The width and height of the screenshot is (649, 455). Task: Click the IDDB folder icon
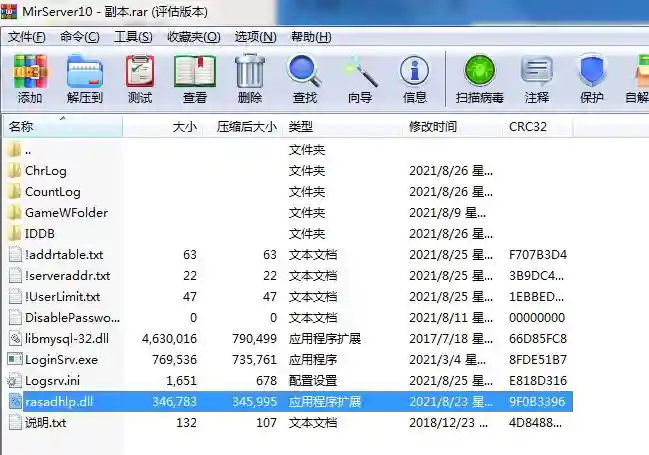[14, 234]
